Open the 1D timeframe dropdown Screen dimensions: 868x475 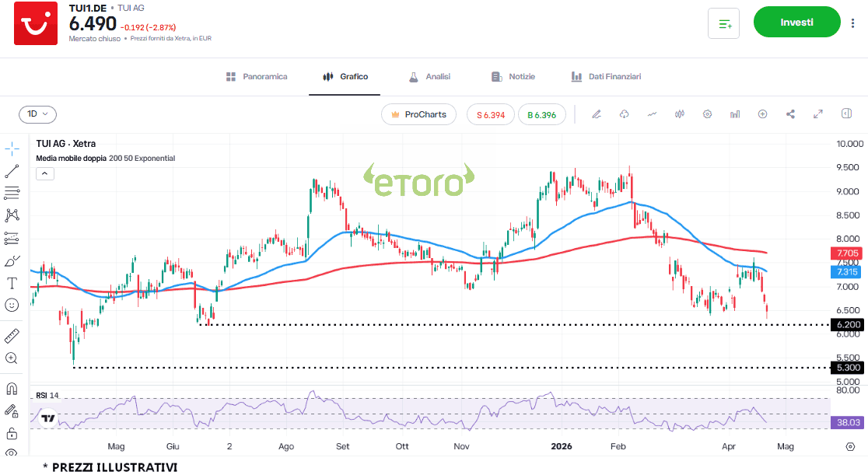click(x=37, y=114)
